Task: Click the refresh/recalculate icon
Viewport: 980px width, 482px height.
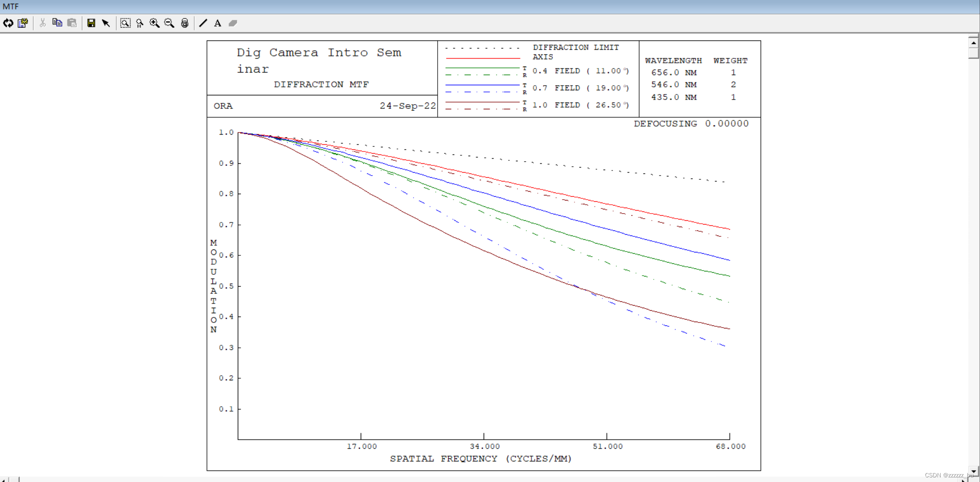Action: 8,23
